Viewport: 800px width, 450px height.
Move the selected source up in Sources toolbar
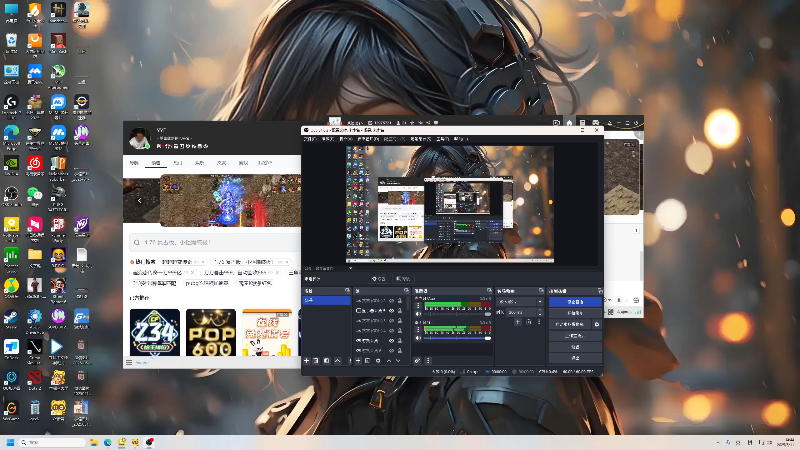389,361
